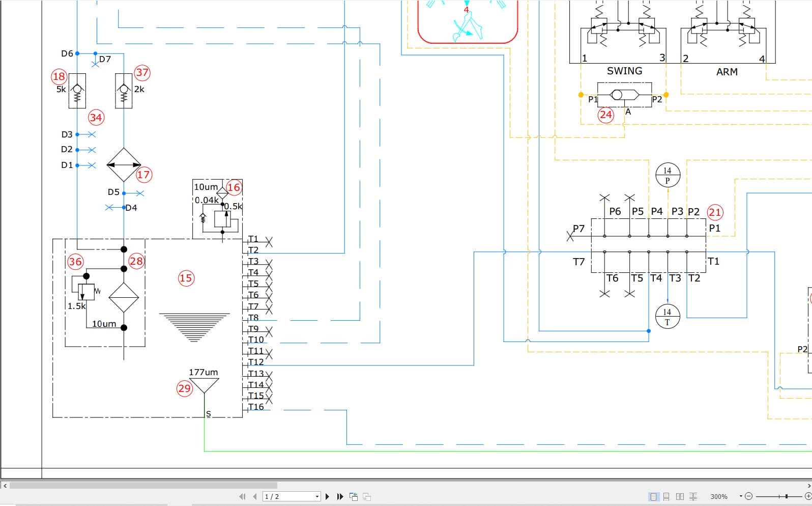Click the zoom slider handle
The width and height of the screenshot is (812, 506).
[x=786, y=496]
